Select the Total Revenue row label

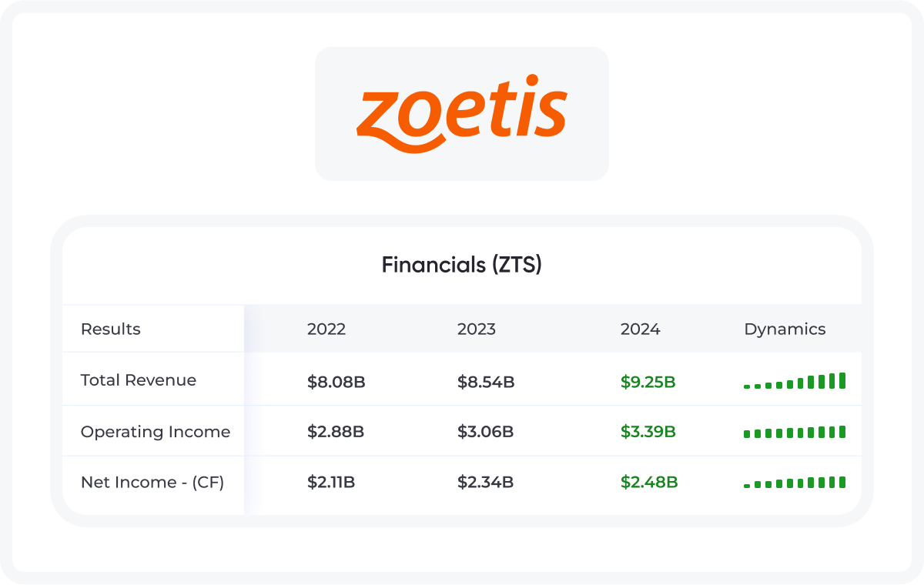tap(139, 380)
